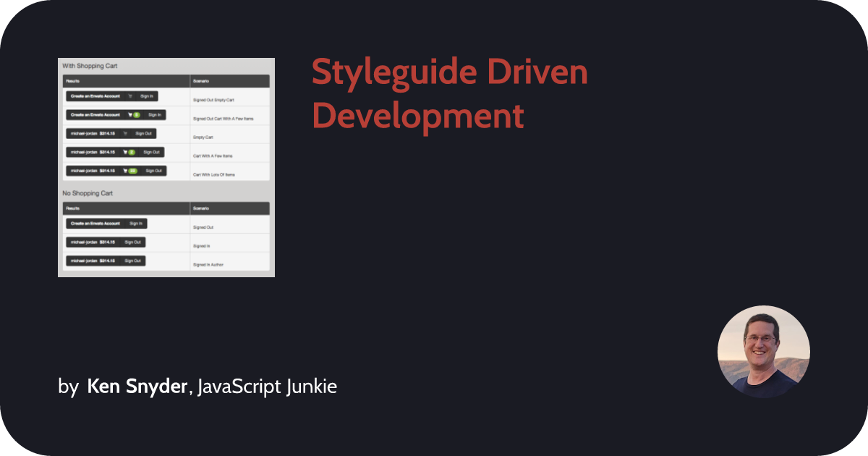Image resolution: width=868 pixels, height=456 pixels.
Task: Open the Create an Envato Account link
Action: click(x=94, y=96)
